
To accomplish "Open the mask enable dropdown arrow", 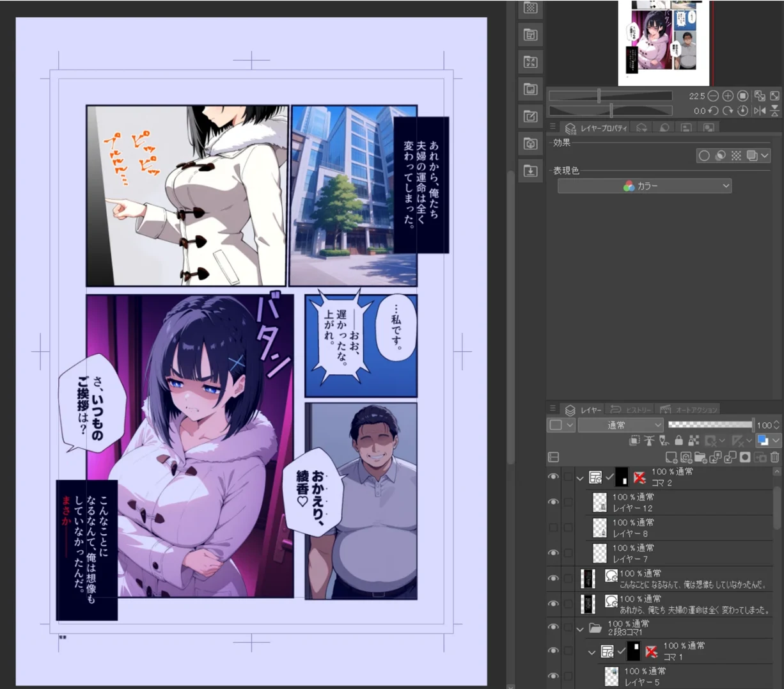I will [722, 440].
